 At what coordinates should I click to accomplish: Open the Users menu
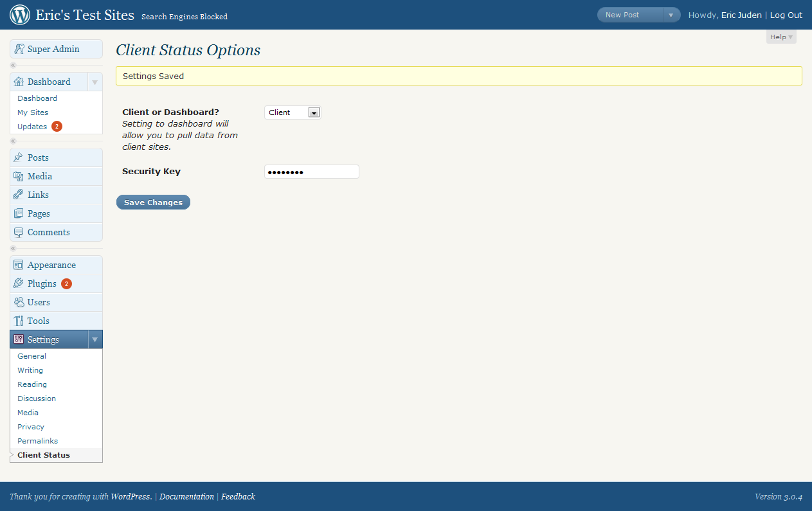56,302
